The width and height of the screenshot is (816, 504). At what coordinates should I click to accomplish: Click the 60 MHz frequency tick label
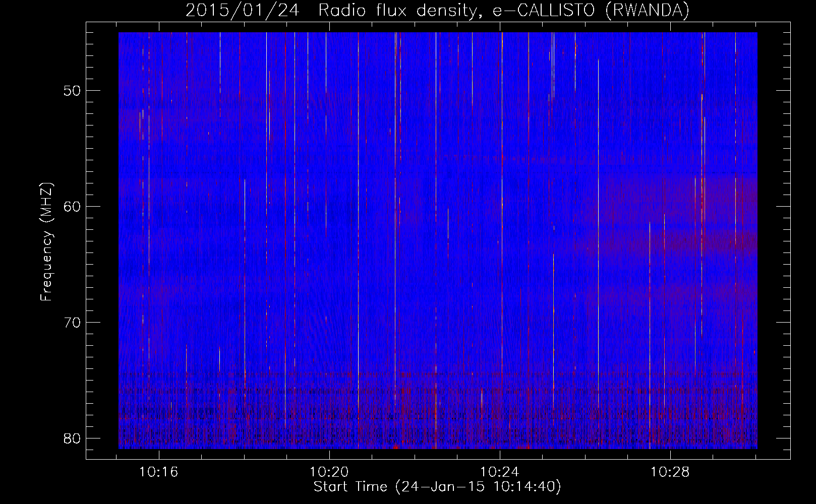pos(73,207)
